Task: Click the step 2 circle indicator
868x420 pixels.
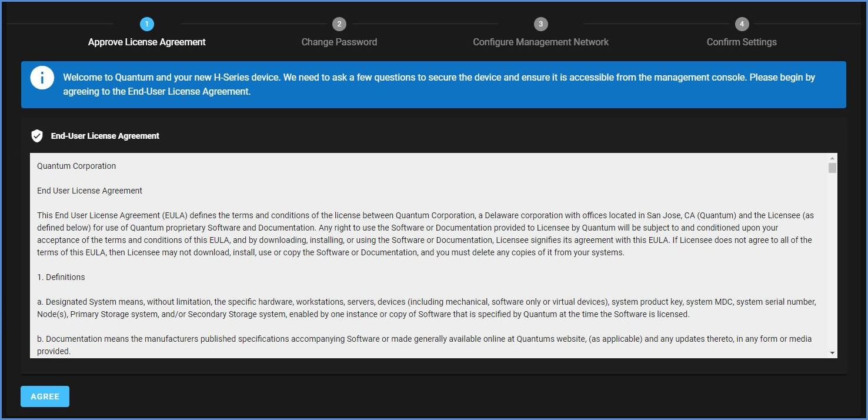Action: (x=339, y=24)
